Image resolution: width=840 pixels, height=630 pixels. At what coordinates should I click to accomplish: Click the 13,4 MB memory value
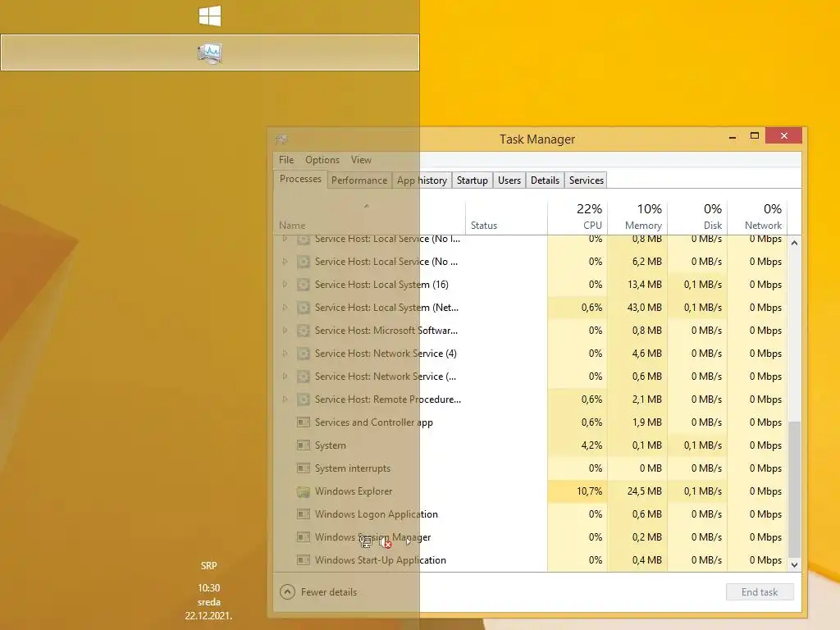[645, 285]
